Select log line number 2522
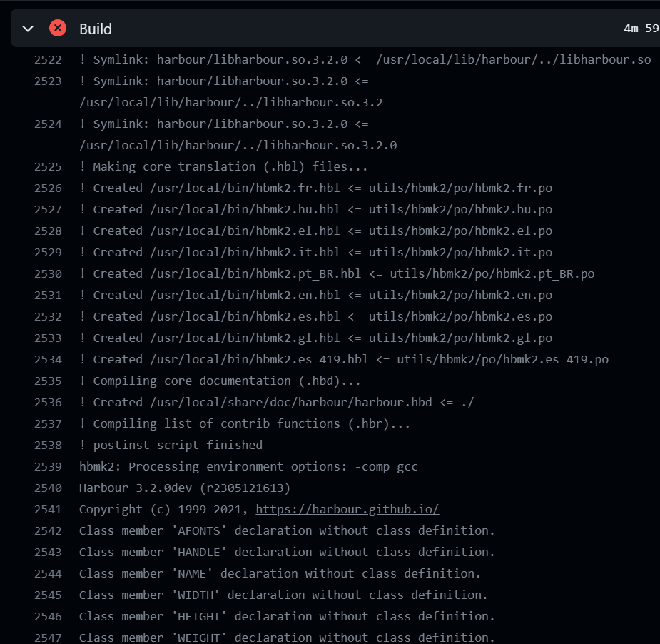Viewport: 660px width, 644px height. pos(48,59)
